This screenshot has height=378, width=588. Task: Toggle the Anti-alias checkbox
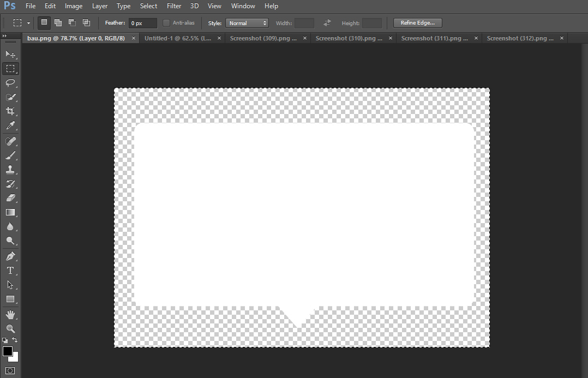tap(166, 23)
